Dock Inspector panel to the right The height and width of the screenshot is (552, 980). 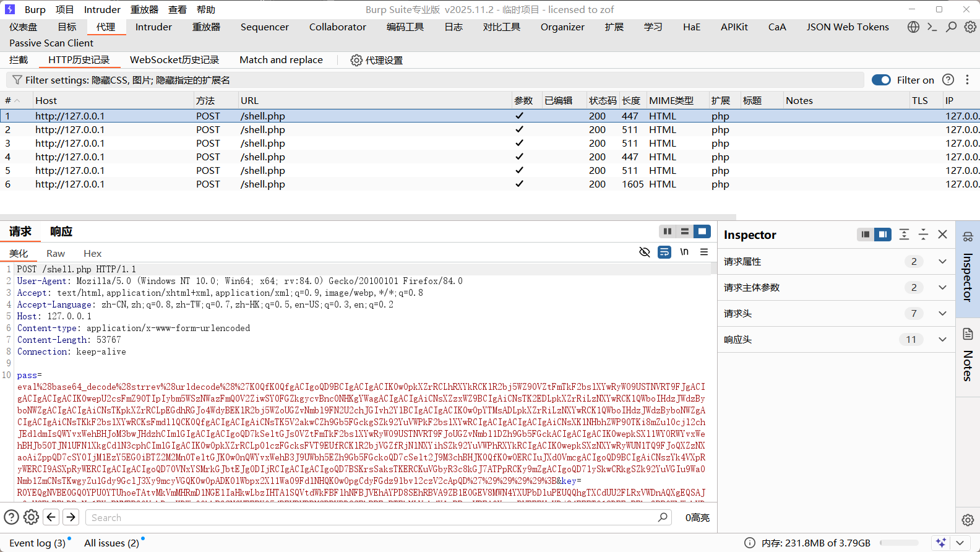(883, 235)
